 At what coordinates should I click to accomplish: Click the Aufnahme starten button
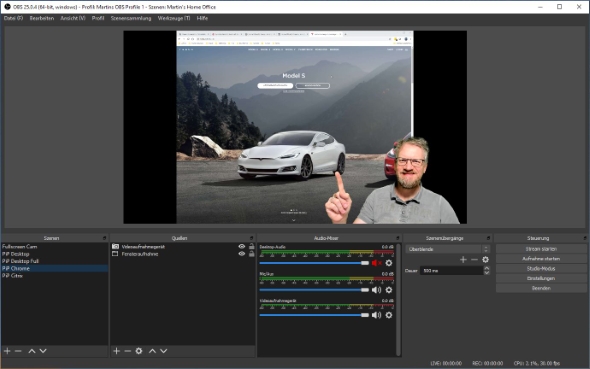[541, 259]
